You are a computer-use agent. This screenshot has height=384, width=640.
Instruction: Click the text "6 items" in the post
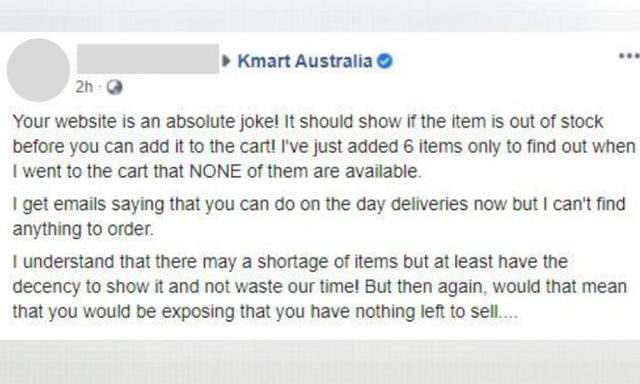pos(433,146)
